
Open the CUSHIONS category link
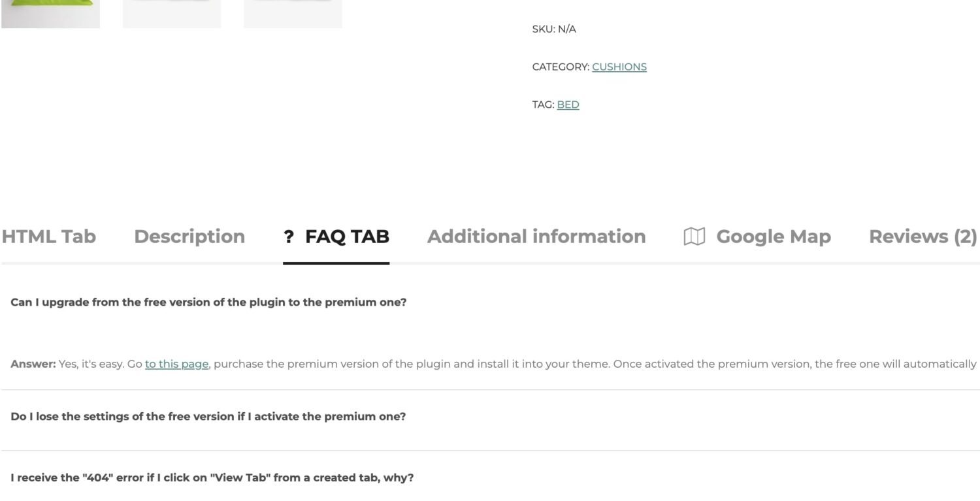click(x=619, y=67)
